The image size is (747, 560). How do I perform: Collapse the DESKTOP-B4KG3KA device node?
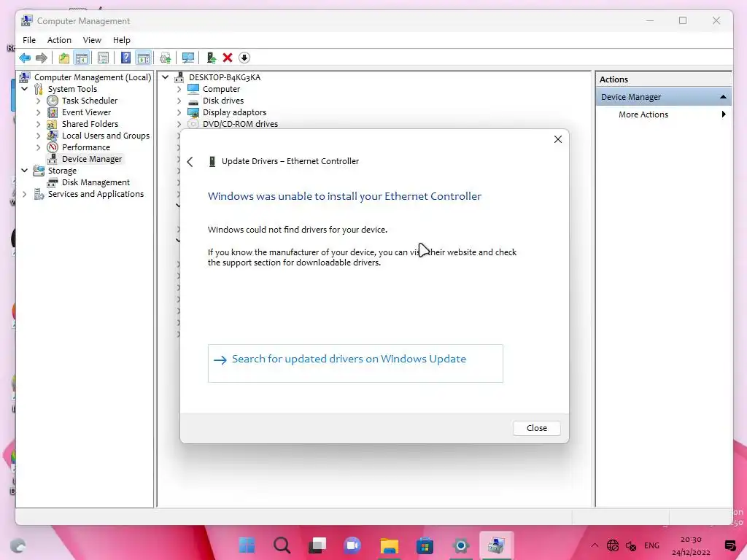click(x=166, y=77)
